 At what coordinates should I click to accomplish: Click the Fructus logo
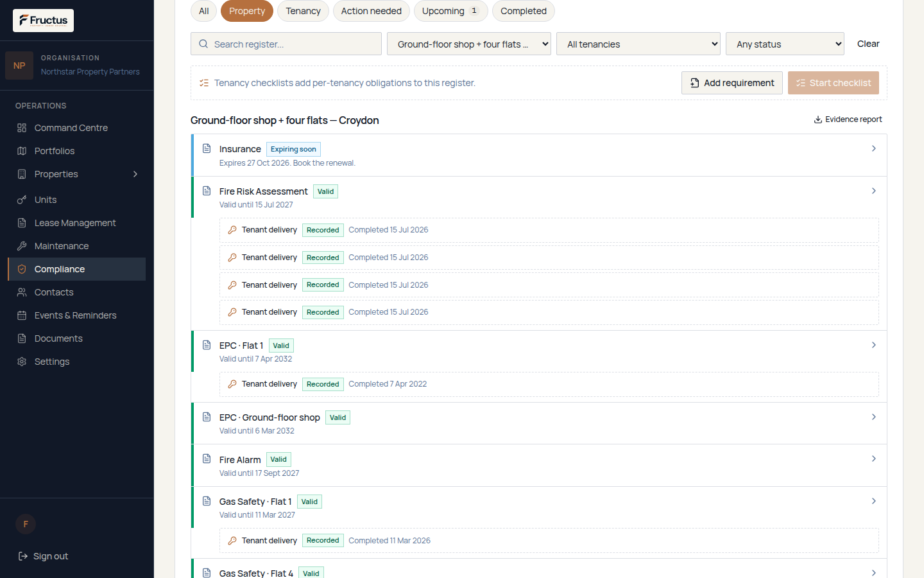click(x=43, y=21)
